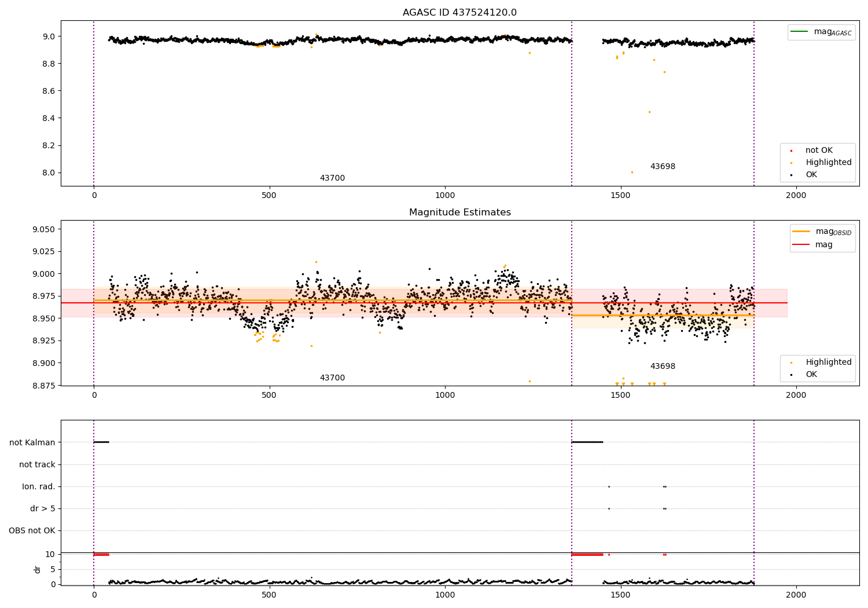Click the '2000' x-tick under the bottom panel
The height and width of the screenshot is (608, 868).
click(796, 595)
